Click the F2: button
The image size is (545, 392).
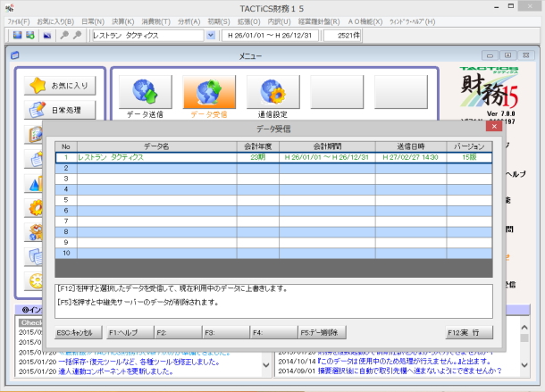pyautogui.click(x=178, y=332)
